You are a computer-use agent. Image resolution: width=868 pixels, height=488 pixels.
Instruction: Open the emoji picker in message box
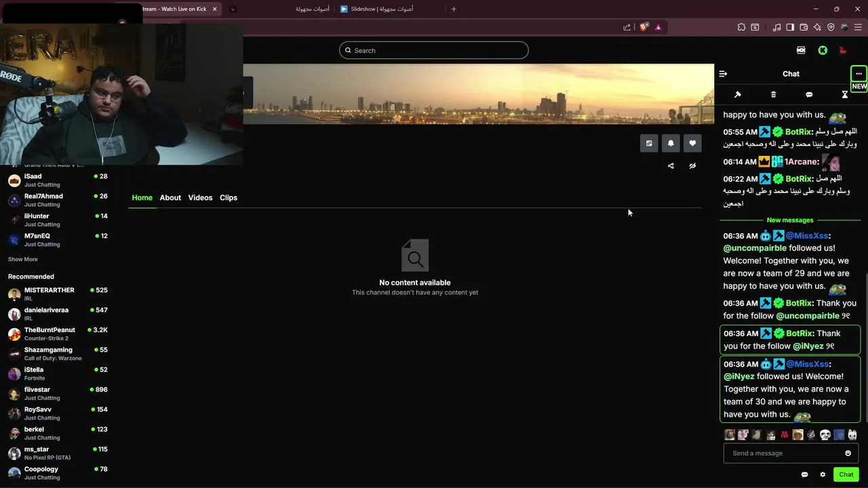coord(848,453)
